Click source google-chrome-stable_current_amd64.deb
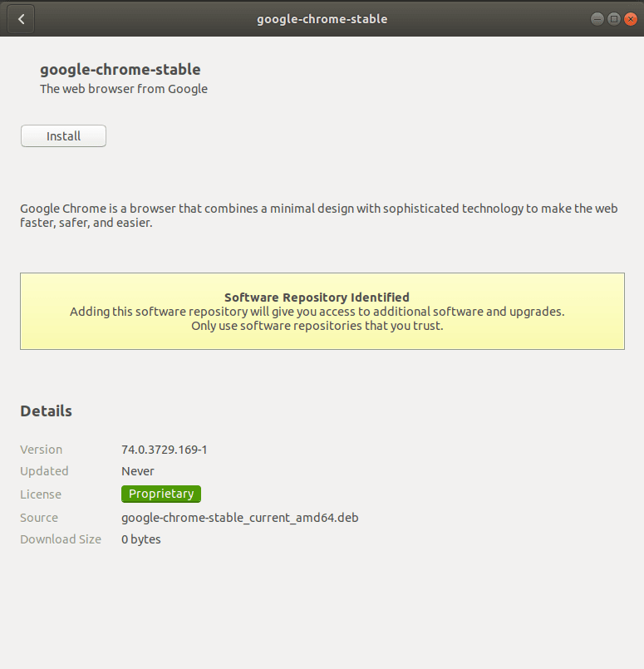This screenshot has width=644, height=669. [240, 518]
